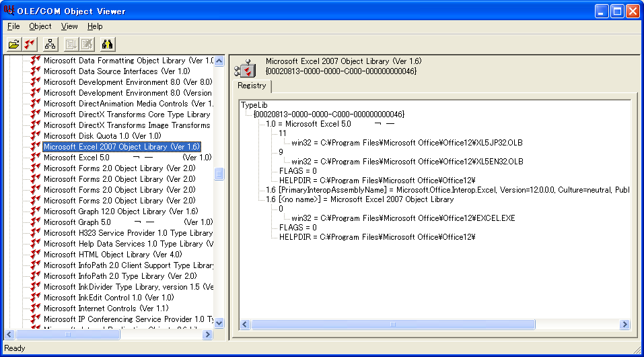The width and height of the screenshot is (644, 357).
Task: Click the library list horizontal scroll right arrow
Action: click(x=207, y=334)
